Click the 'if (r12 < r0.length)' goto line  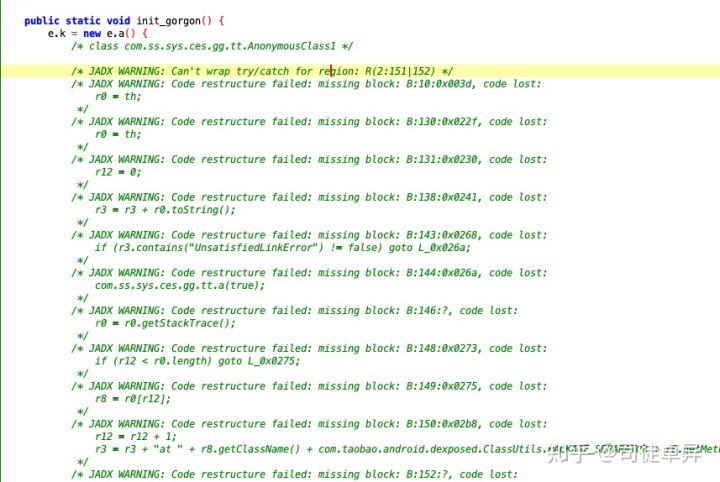point(197,361)
